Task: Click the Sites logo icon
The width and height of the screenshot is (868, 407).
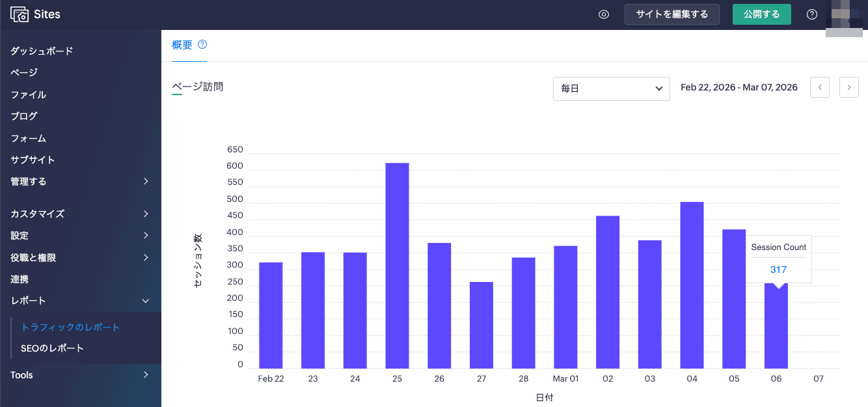Action: coord(20,14)
